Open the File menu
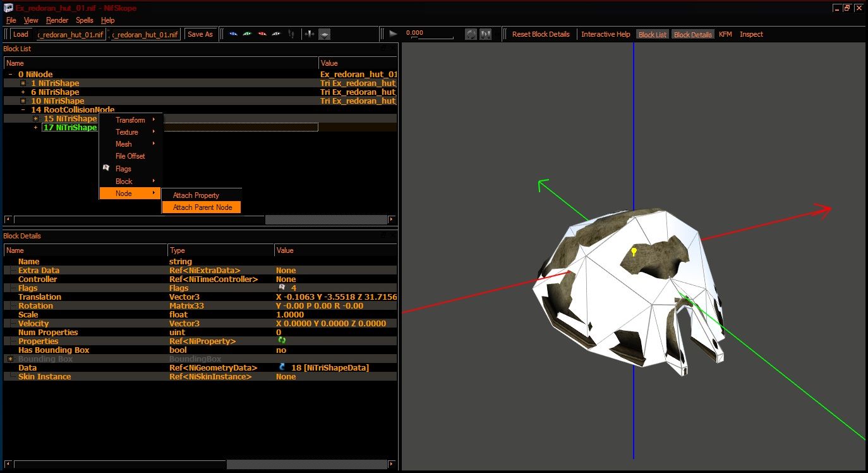Viewport: 868px width, 473px height. pyautogui.click(x=11, y=20)
